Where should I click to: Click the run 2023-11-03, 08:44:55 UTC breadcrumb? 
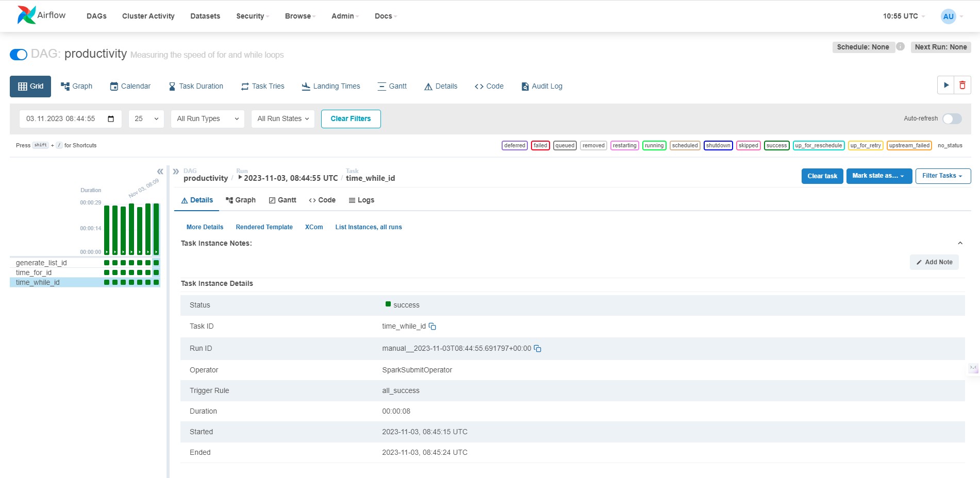[288, 178]
